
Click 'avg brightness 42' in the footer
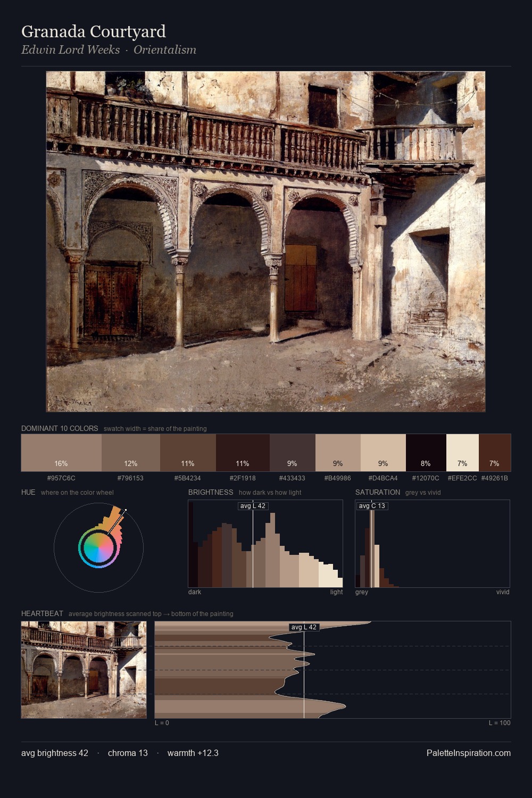point(55,753)
